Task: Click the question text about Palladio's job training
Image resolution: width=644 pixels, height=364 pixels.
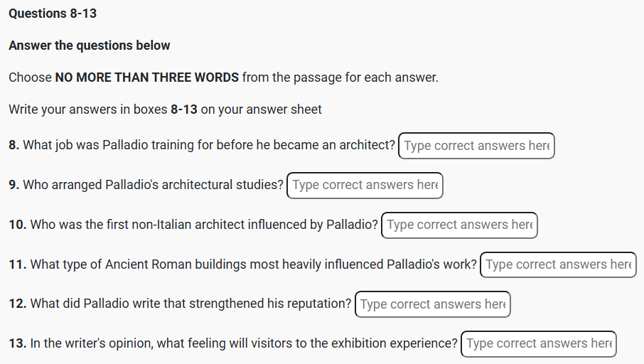Action: tap(209, 145)
